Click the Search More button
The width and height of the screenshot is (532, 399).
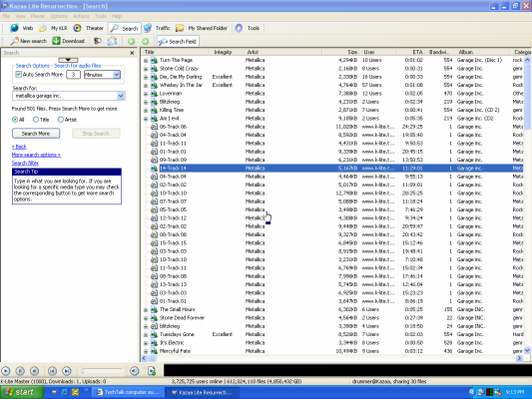tap(36, 134)
